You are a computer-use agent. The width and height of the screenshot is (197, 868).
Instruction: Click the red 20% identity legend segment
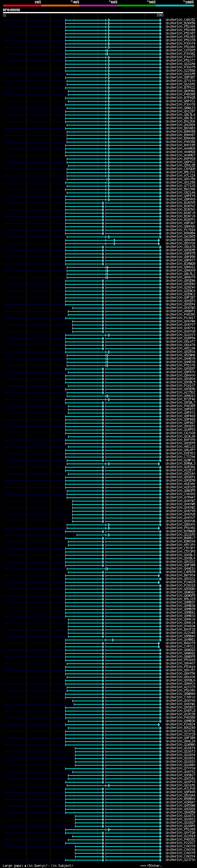point(22,6)
